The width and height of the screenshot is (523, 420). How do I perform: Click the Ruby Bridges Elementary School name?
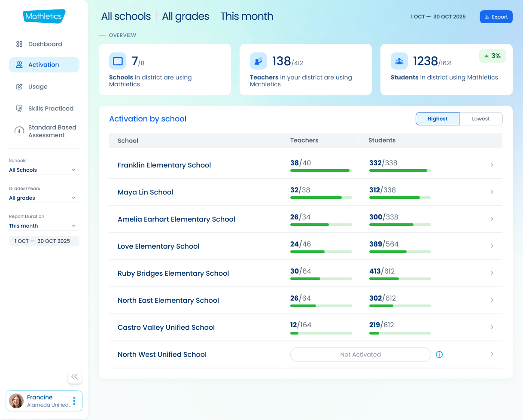[x=173, y=273]
